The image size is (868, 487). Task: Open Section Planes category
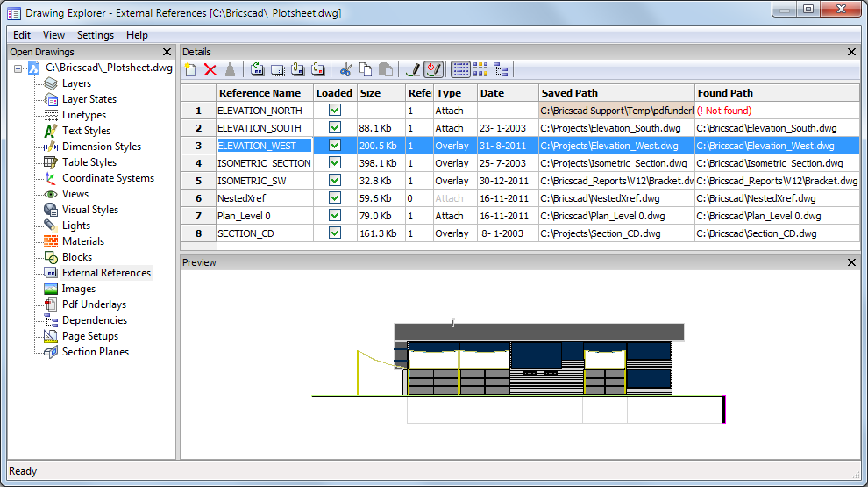click(96, 352)
